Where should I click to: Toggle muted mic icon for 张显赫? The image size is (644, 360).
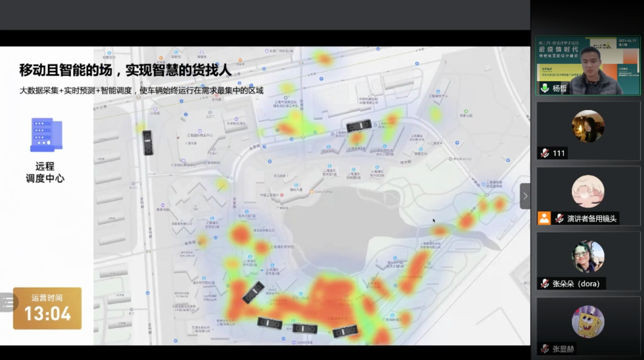[x=545, y=349]
